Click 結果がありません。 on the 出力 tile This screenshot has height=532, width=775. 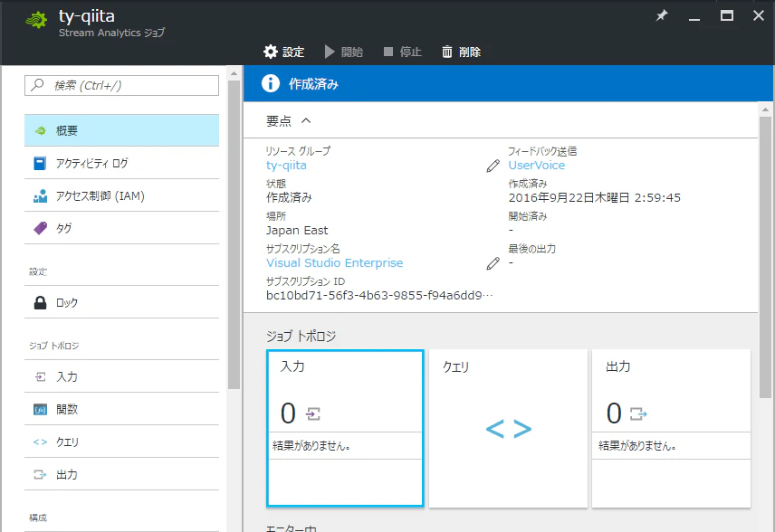[x=637, y=445]
